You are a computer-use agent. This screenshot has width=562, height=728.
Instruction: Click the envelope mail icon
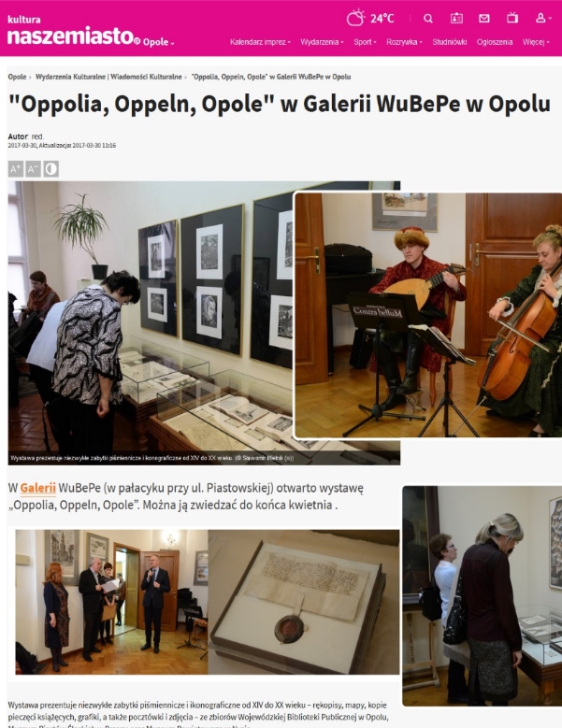click(x=484, y=18)
